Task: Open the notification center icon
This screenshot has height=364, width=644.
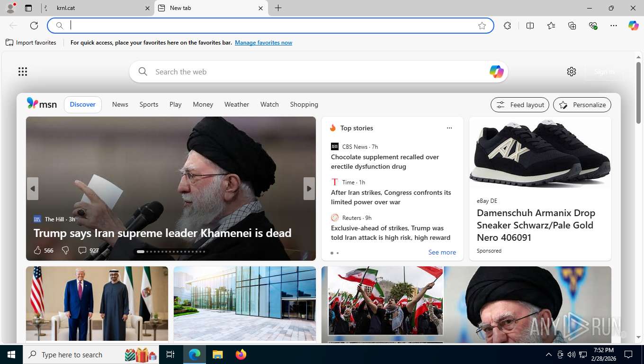Action: coord(628,355)
